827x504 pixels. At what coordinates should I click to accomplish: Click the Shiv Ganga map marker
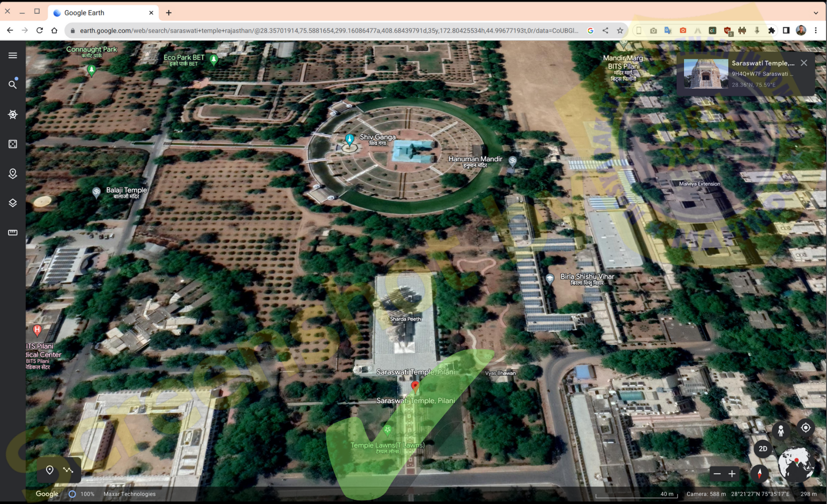(x=350, y=139)
